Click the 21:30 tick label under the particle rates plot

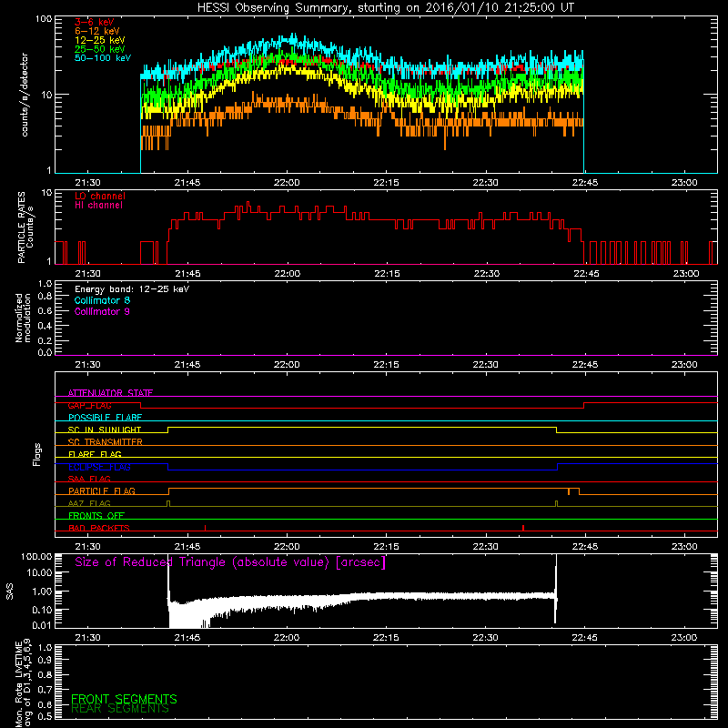pos(87,274)
